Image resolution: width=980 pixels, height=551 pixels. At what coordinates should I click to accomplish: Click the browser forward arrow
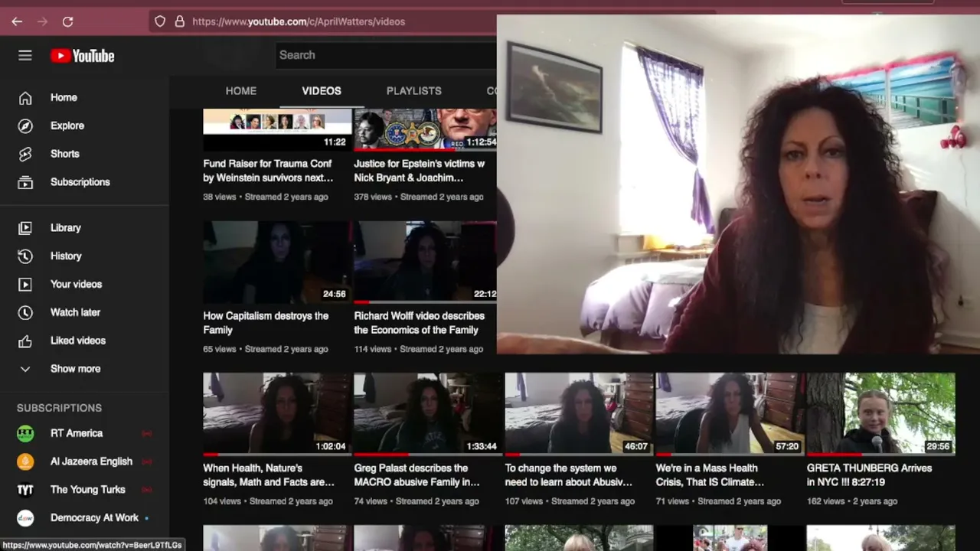pos(42,21)
